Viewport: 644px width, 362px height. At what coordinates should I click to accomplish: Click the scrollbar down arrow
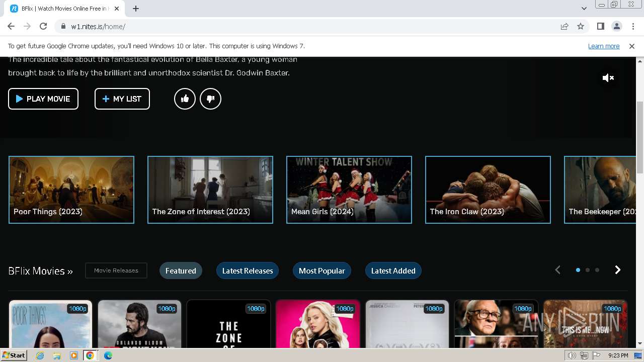(x=639, y=344)
